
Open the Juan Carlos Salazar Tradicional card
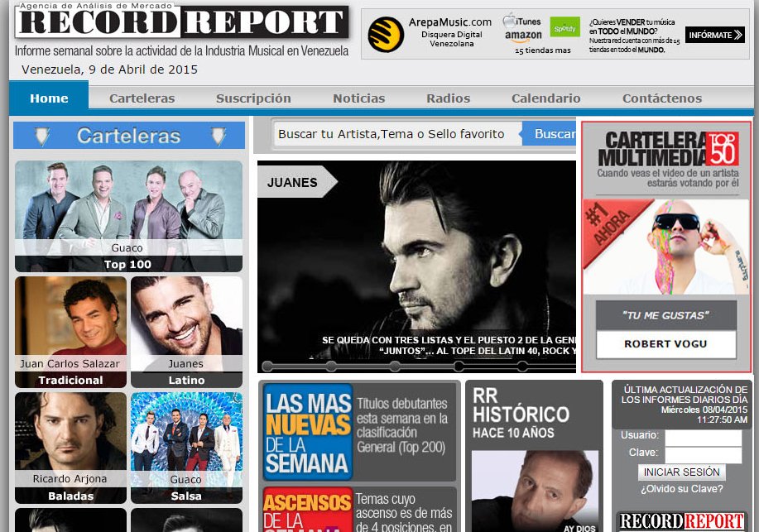70,332
